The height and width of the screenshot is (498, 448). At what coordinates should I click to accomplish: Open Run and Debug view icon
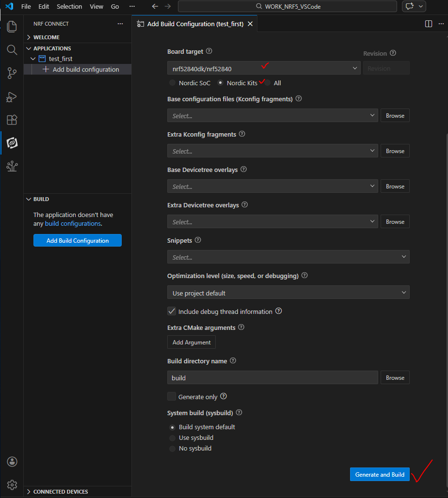click(12, 96)
